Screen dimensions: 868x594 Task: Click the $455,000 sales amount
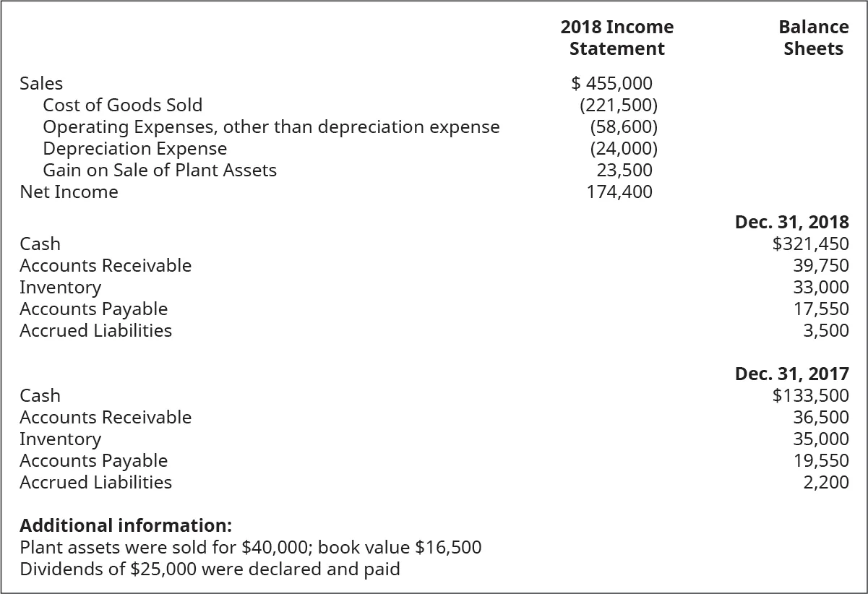(612, 84)
